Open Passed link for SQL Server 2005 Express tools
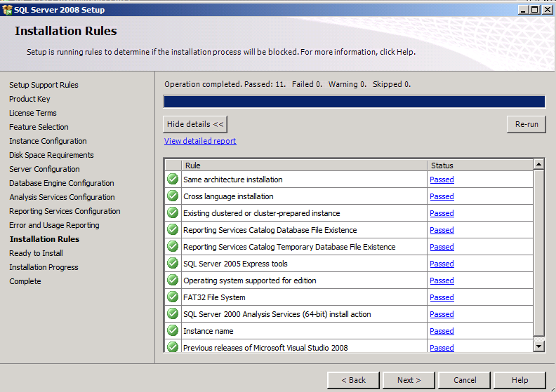556x392 pixels. click(442, 264)
